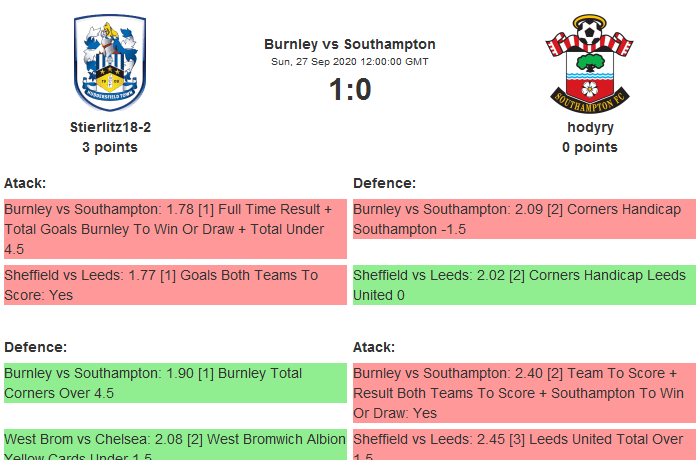Click the West Bromwich Albion Yellow Cards bet
The width and height of the screenshot is (700, 460).
click(174, 444)
